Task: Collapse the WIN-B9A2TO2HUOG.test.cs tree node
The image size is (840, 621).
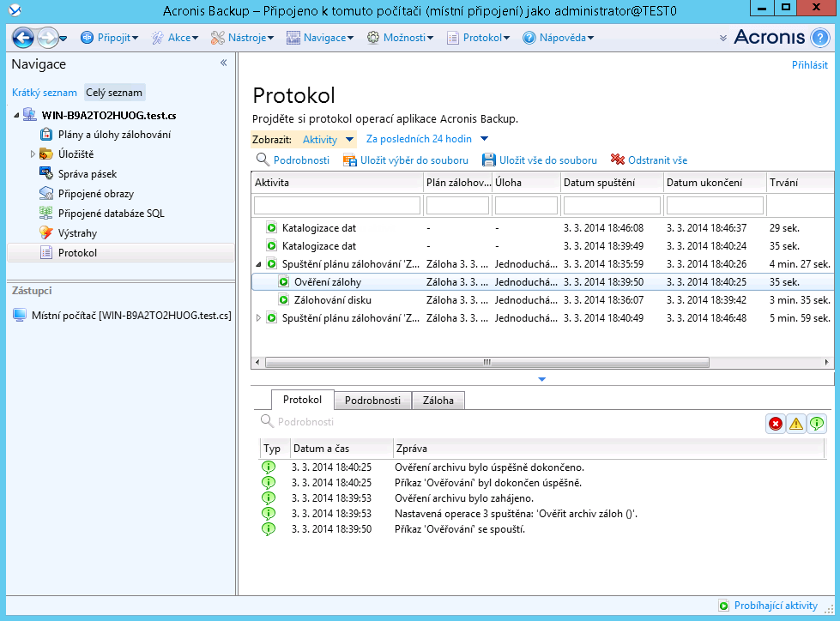Action: [x=16, y=115]
